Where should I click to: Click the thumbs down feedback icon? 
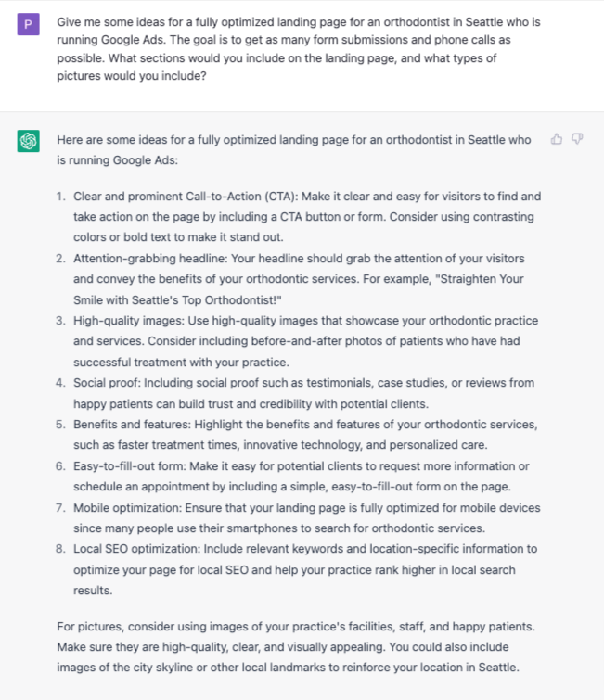tap(577, 139)
